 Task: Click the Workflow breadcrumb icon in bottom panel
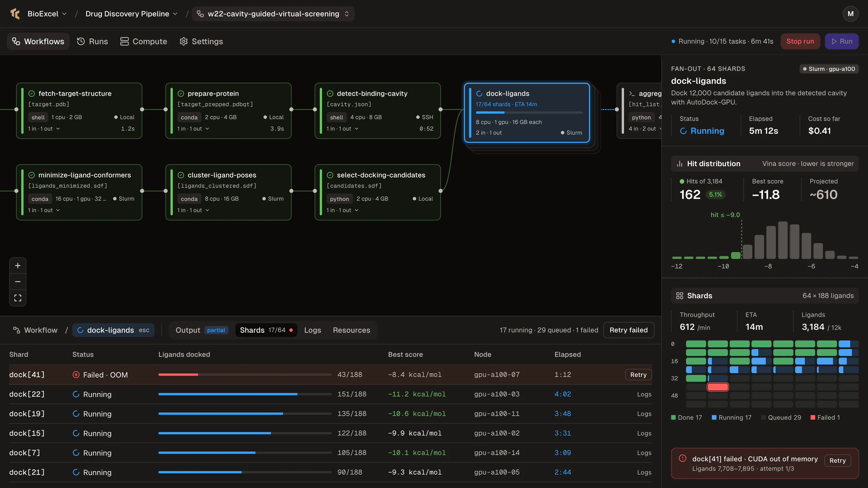click(16, 330)
